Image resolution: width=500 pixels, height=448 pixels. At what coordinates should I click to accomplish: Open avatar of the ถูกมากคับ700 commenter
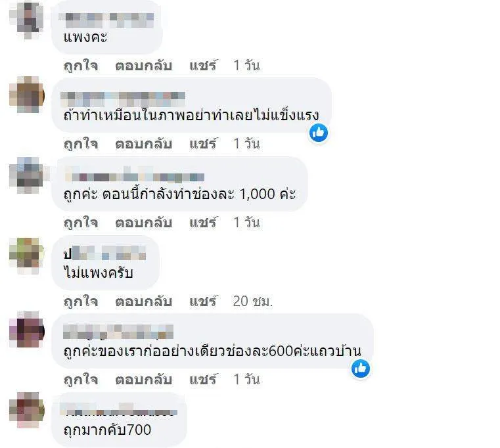coord(27,410)
